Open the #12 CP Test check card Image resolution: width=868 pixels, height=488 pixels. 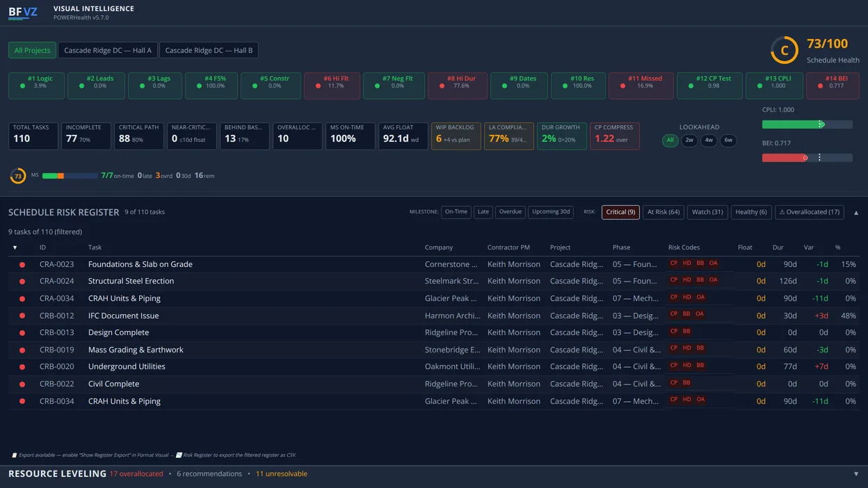pyautogui.click(x=709, y=86)
